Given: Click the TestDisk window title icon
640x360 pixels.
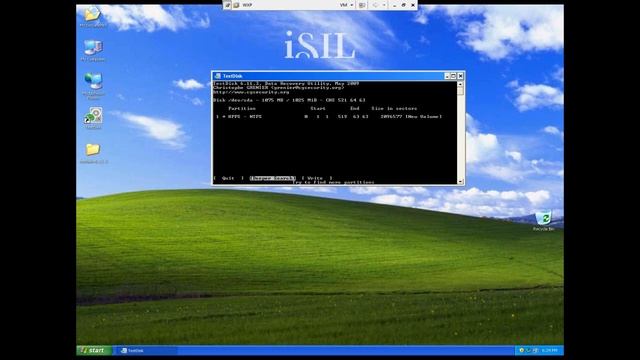Looking at the screenshot, I should (x=218, y=76).
